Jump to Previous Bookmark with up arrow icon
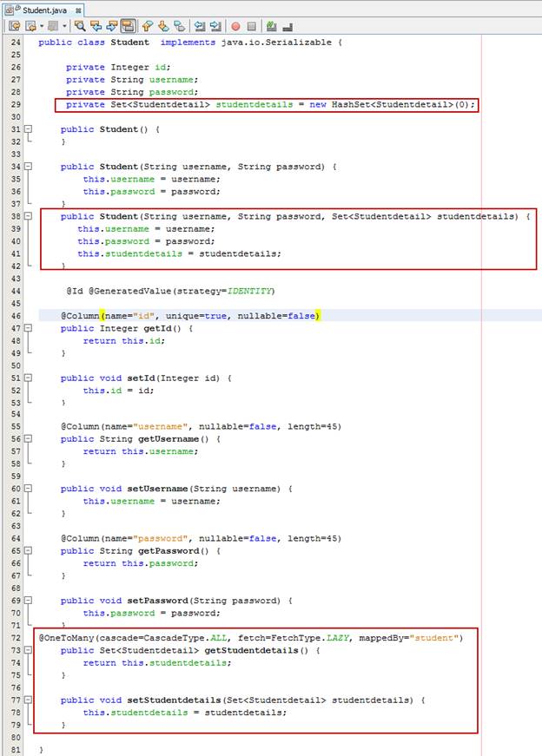The width and height of the screenshot is (542, 756). click(x=148, y=26)
